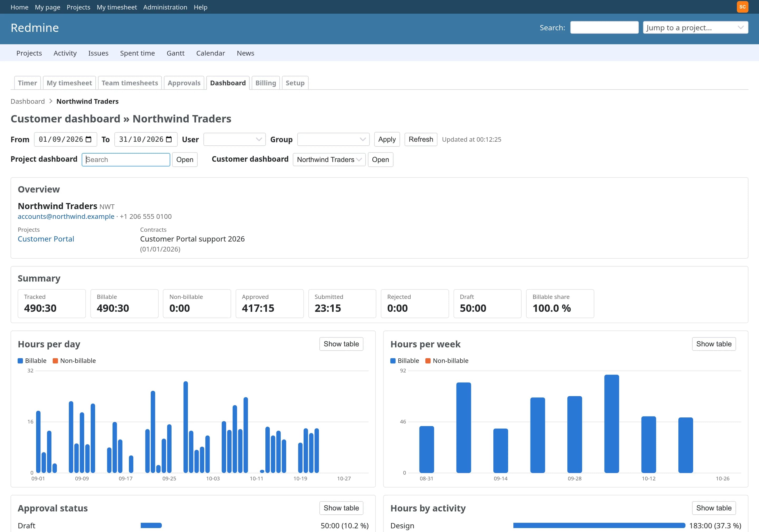759x532 pixels.
Task: Go to the Approvals tab
Action: pos(184,83)
